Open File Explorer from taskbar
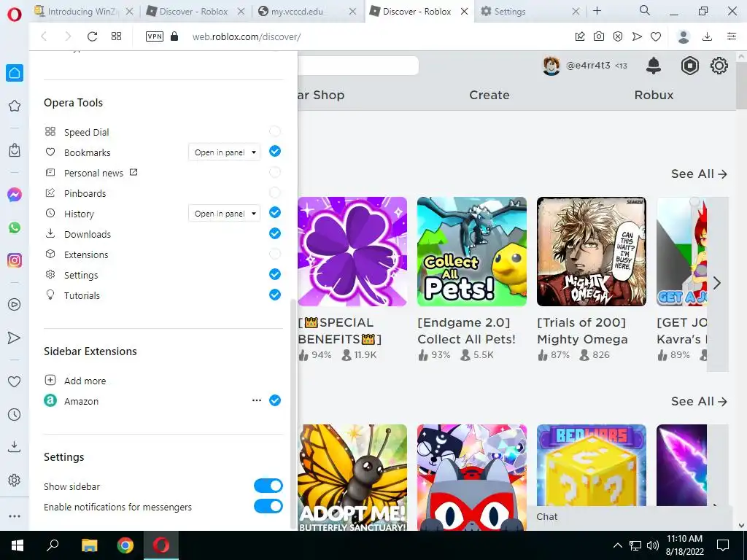This screenshot has height=560, width=747. [x=89, y=545]
